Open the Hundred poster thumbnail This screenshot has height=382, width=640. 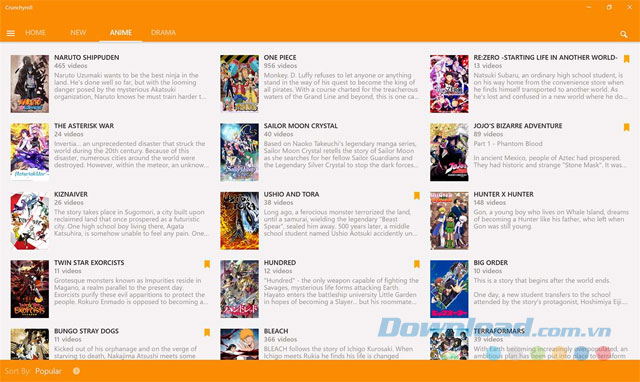[240, 289]
